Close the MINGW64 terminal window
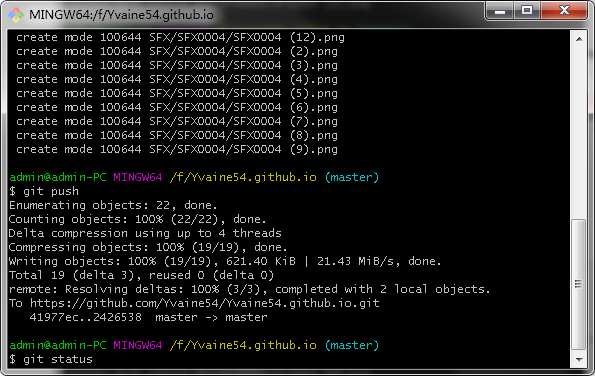 coord(564,11)
